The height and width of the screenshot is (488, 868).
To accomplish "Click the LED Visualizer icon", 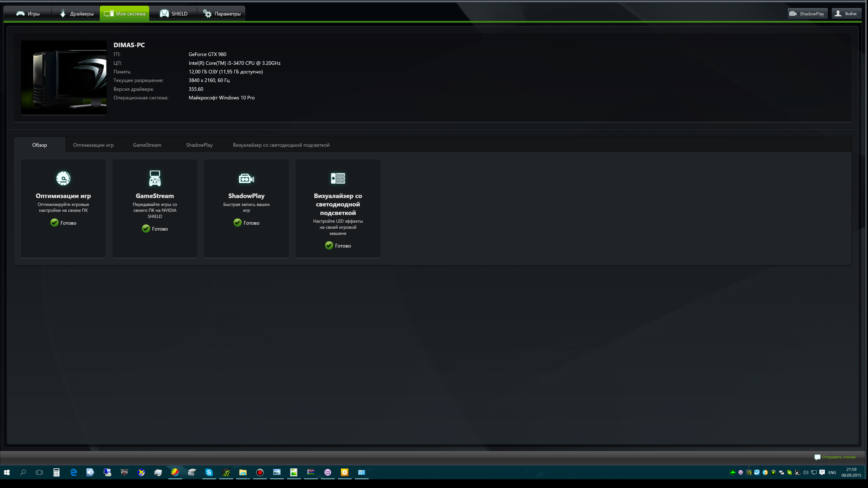I will pyautogui.click(x=338, y=178).
